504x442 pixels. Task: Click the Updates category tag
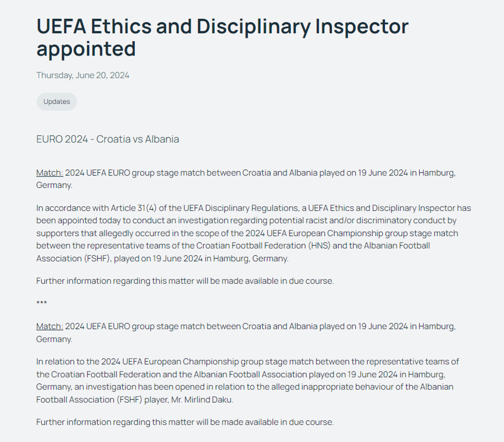click(57, 101)
